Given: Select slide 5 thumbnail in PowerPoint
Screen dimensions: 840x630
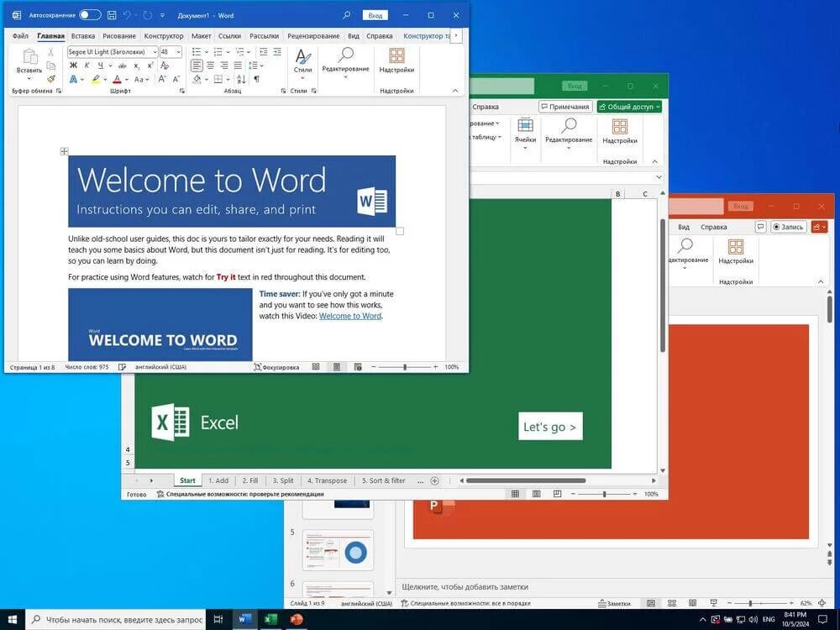Looking at the screenshot, I should pos(338,550).
